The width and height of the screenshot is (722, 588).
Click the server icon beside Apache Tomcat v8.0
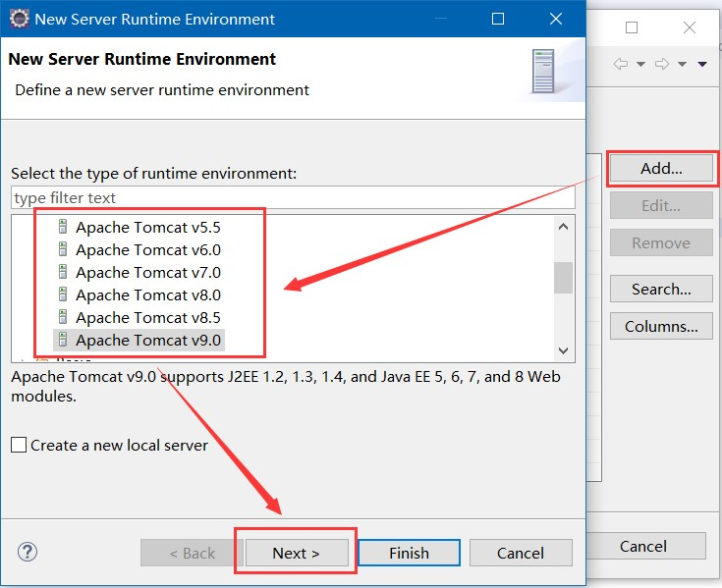point(63,294)
